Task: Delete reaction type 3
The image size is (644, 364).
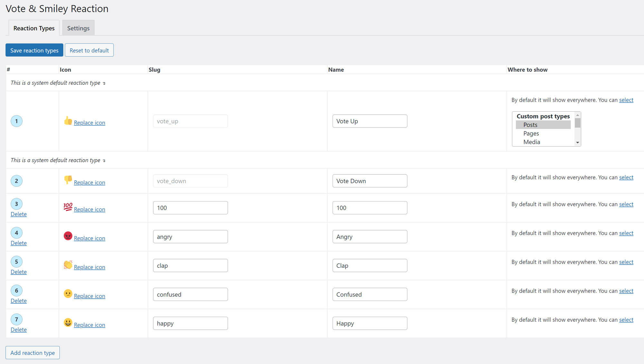Action: click(x=19, y=214)
